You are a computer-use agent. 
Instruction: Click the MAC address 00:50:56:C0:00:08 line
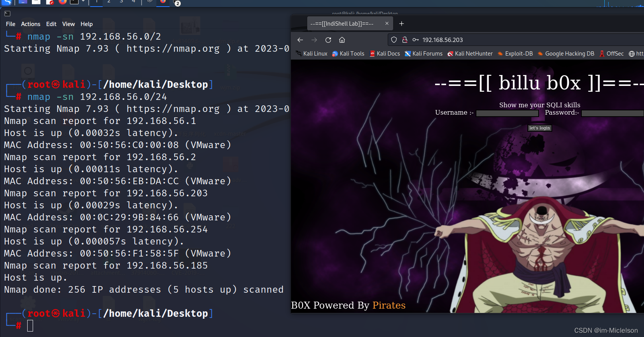117,145
